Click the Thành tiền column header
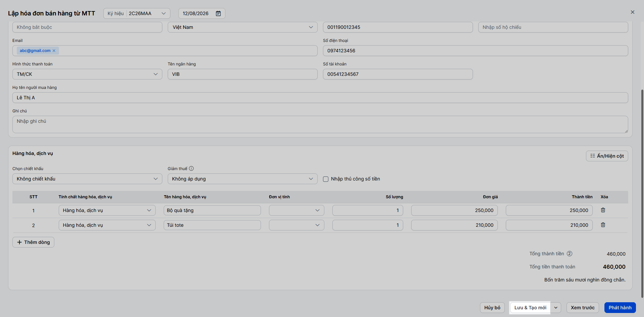Image resolution: width=644 pixels, height=317 pixels. 582,197
